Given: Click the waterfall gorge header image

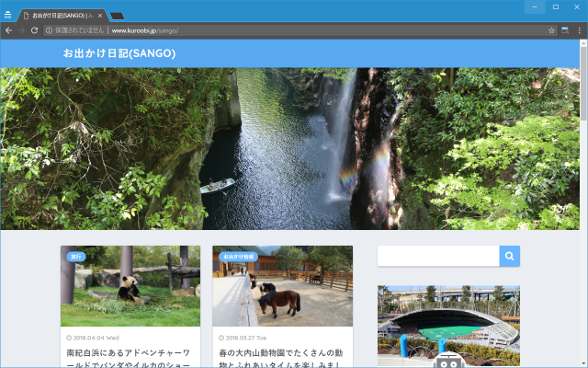Looking at the screenshot, I should (290, 149).
